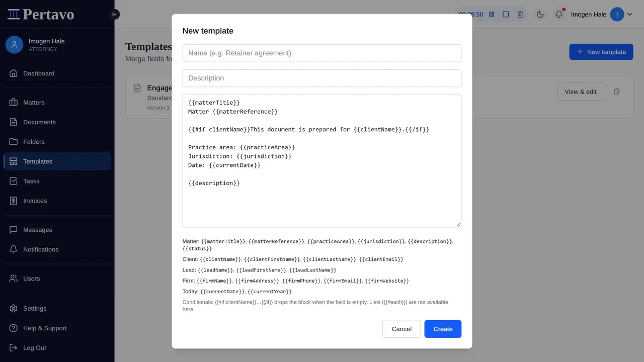Click the Pertavo logo icon
Viewport: 644px width, 362px height.
[14, 14]
